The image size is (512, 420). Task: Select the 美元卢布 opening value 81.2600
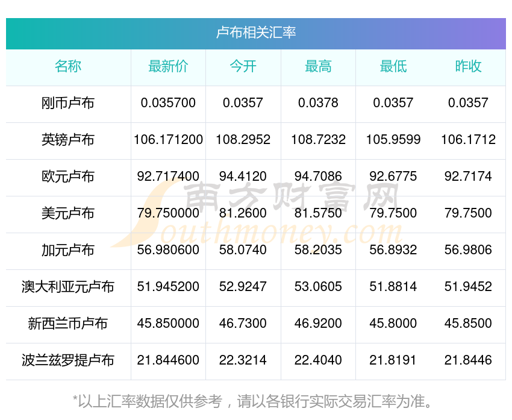[243, 213]
